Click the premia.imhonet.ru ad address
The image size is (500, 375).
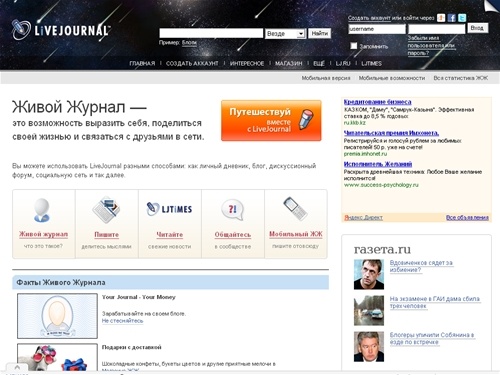click(365, 154)
